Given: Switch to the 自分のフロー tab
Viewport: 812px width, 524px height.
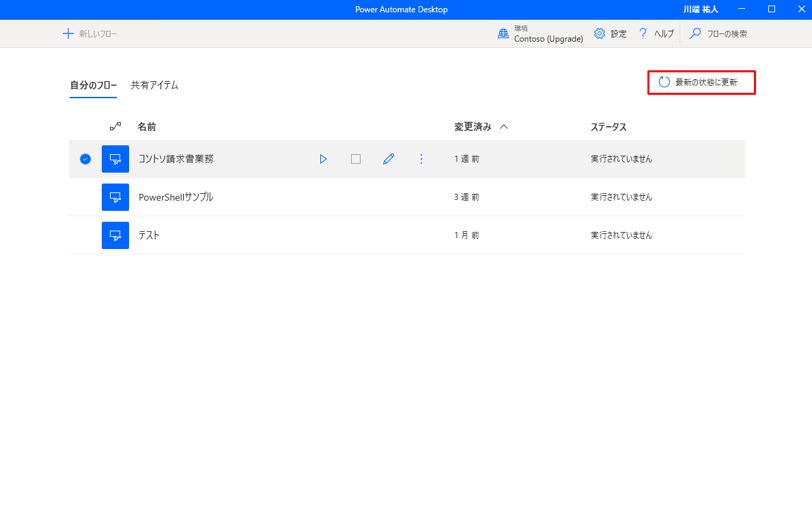Looking at the screenshot, I should tap(93, 85).
